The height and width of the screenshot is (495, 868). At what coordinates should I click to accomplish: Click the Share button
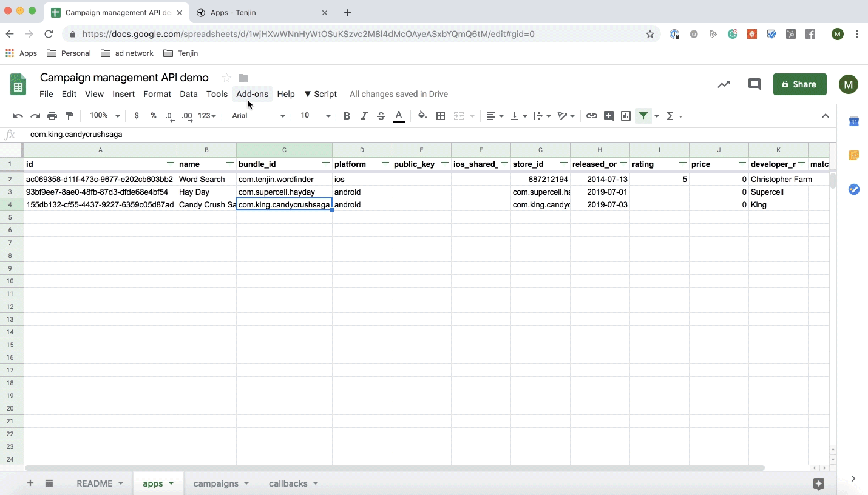pyautogui.click(x=799, y=84)
